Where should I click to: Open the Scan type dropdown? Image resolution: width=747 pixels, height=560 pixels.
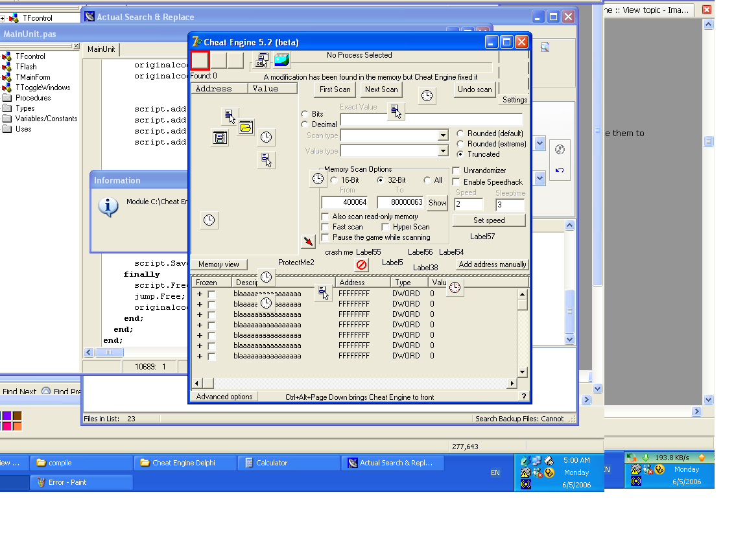tap(443, 135)
